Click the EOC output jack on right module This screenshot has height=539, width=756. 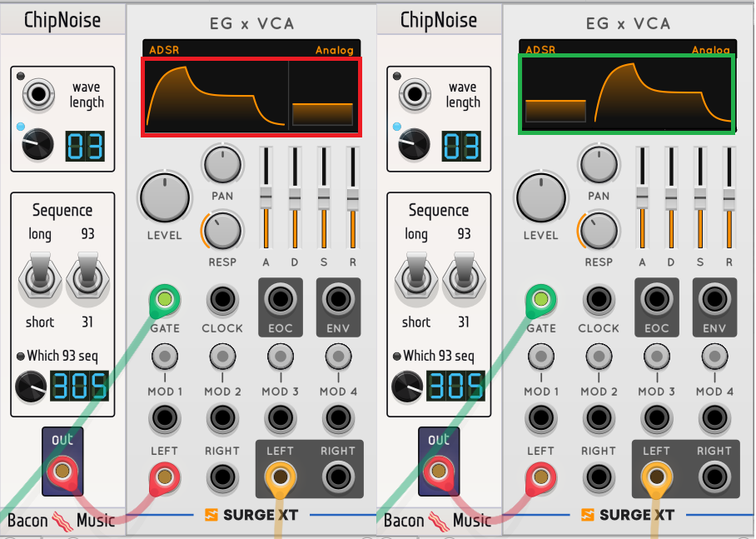(x=657, y=300)
